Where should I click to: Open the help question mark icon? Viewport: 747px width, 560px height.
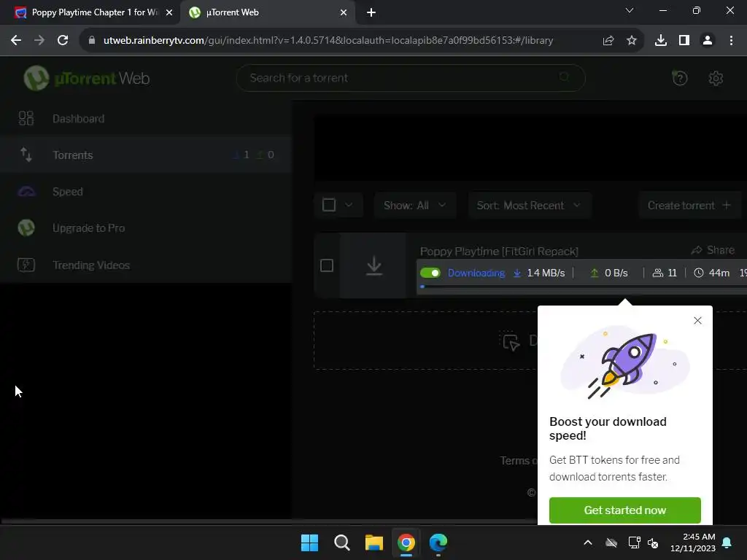tap(679, 78)
